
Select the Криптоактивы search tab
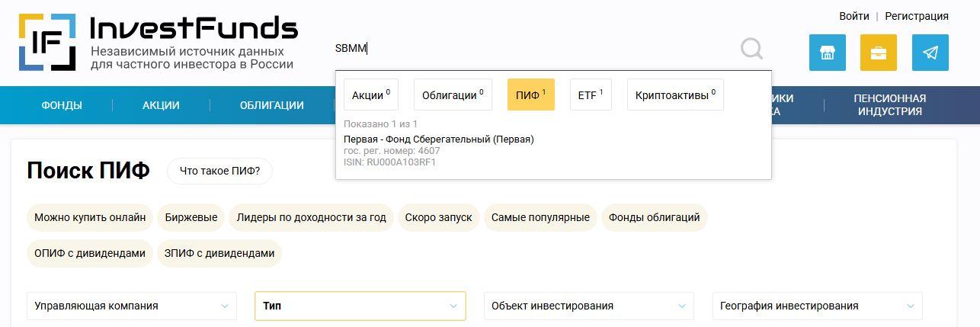[674, 95]
